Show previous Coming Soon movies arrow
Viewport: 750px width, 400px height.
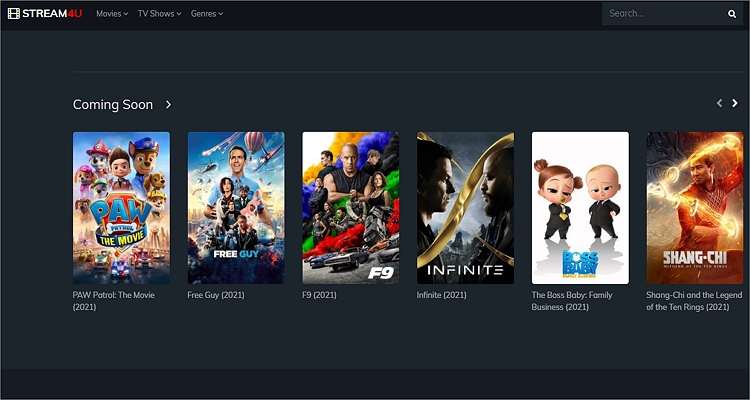point(719,103)
